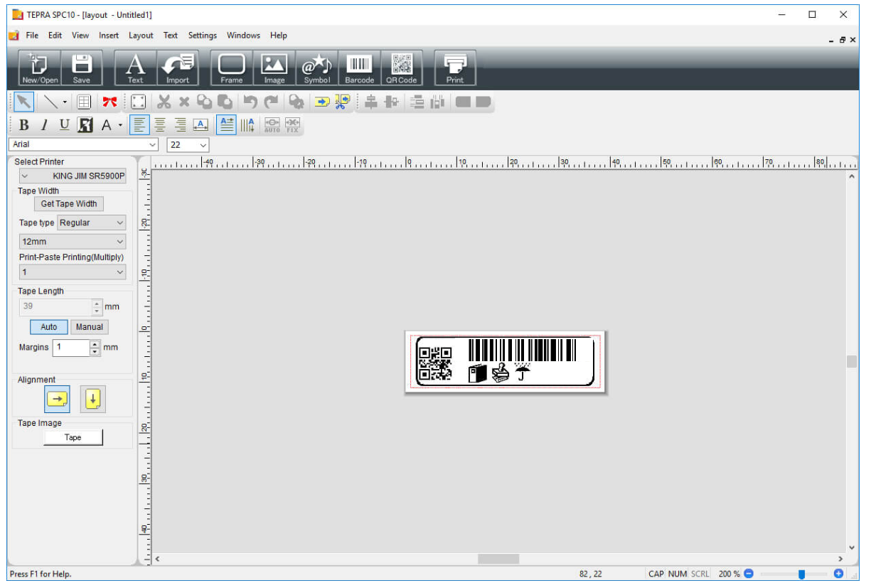Click the zoom slider handle
Viewport: 871px width, 588px height.
tap(801, 574)
